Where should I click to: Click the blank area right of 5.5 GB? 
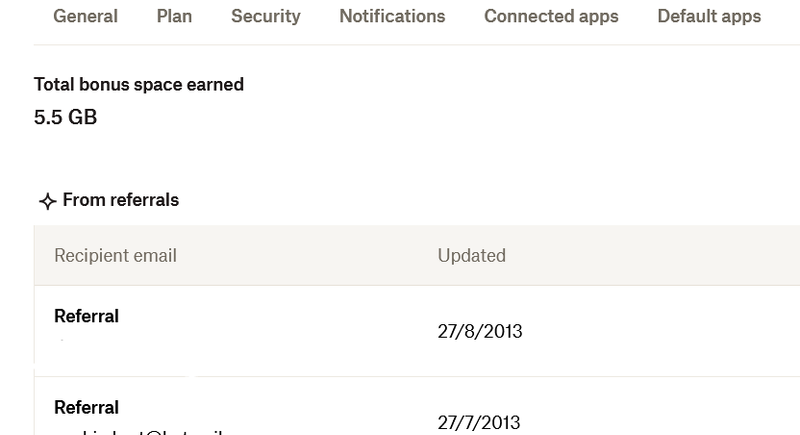click(400, 117)
